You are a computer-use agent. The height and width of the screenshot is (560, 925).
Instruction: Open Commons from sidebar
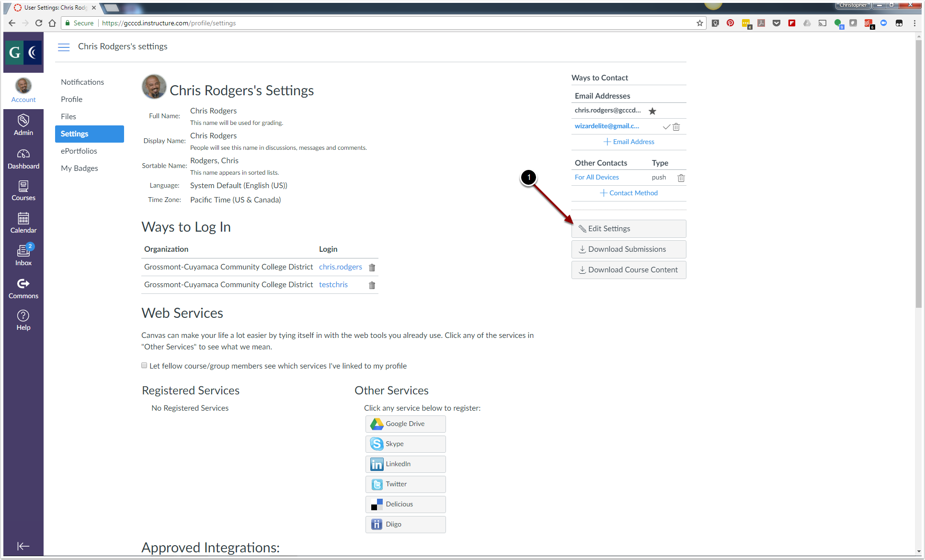coord(23,289)
